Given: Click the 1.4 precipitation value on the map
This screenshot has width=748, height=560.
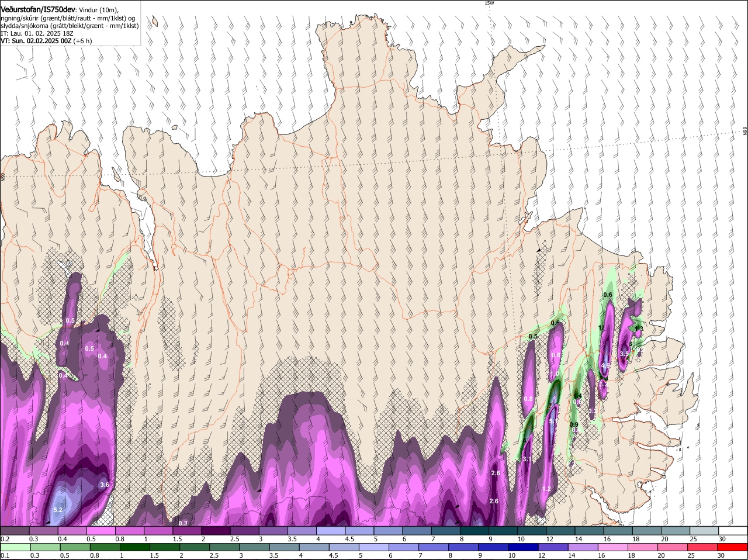Looking at the screenshot, I should (577, 396).
